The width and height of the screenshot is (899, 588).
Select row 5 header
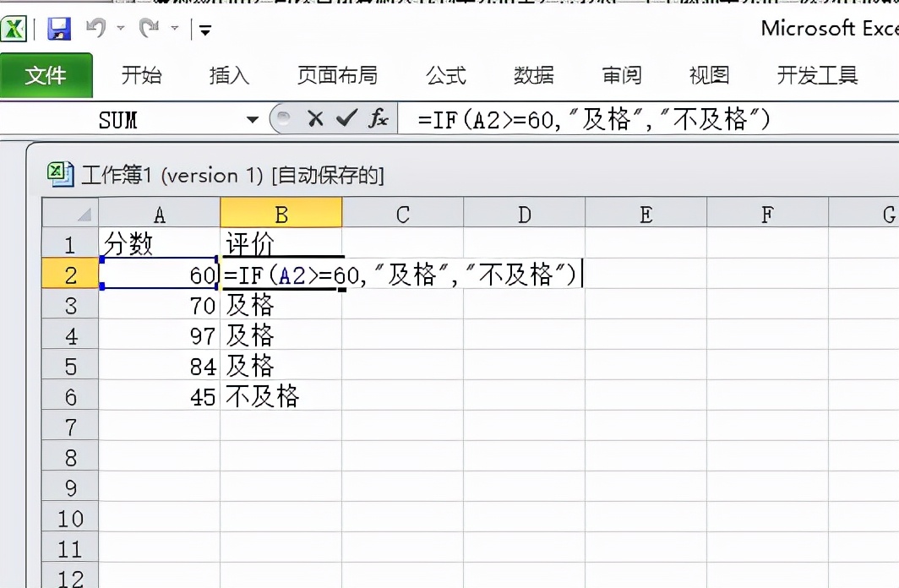(x=70, y=366)
